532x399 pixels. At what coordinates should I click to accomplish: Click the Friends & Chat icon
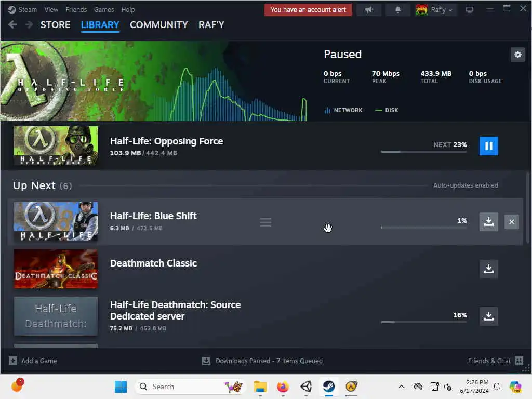tap(519, 361)
